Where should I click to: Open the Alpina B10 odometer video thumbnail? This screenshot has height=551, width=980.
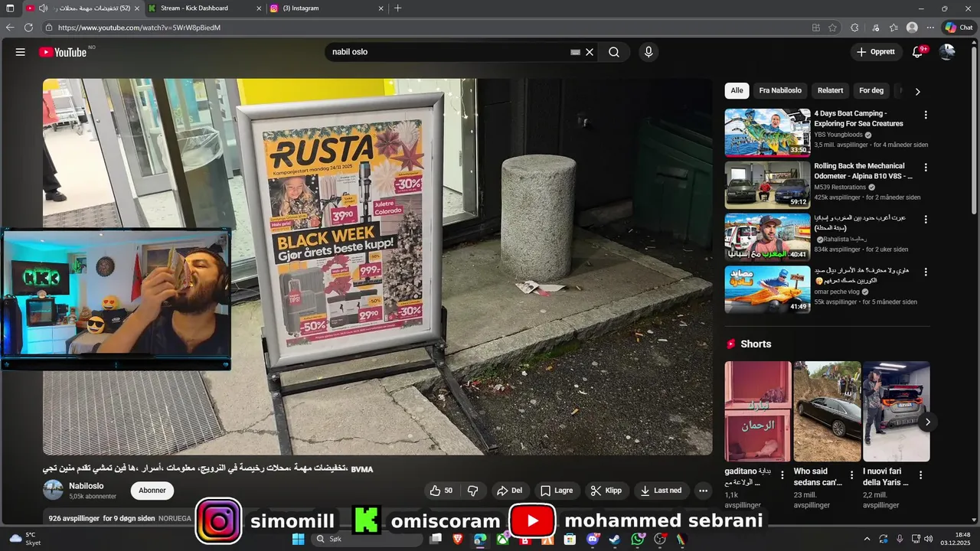767,184
